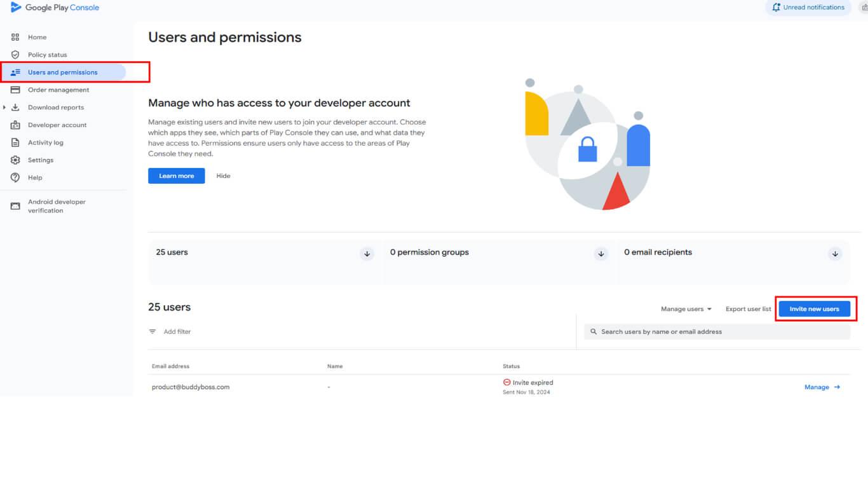Expand the 0 permission groups card

(601, 254)
